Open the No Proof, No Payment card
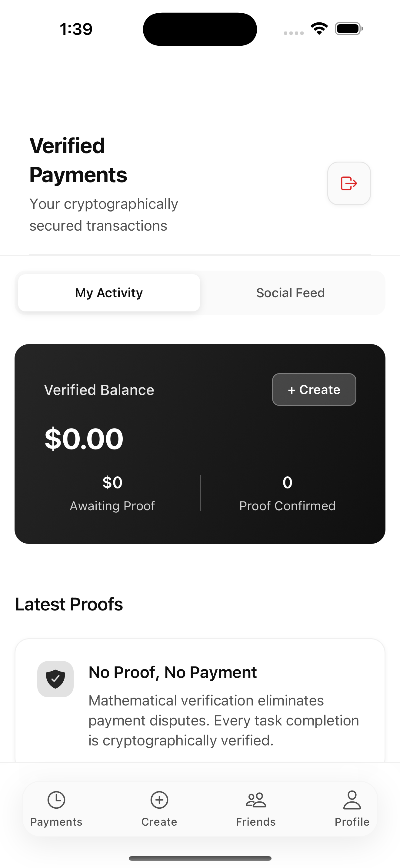This screenshot has height=868, width=400. (200, 701)
